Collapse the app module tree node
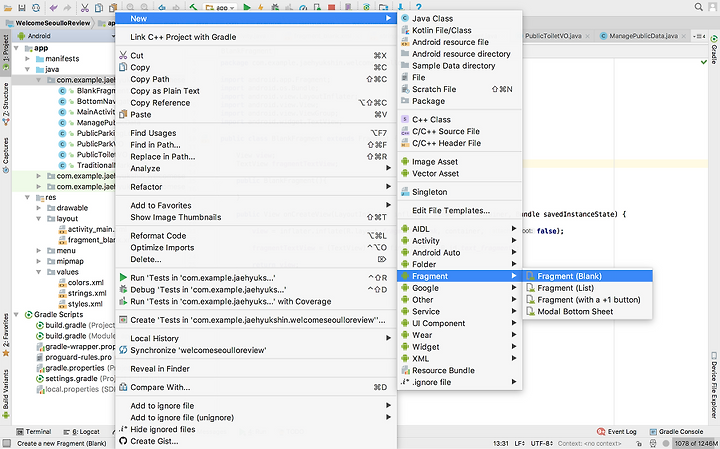Image resolution: width=720 pixels, height=449 pixels. click(17, 48)
